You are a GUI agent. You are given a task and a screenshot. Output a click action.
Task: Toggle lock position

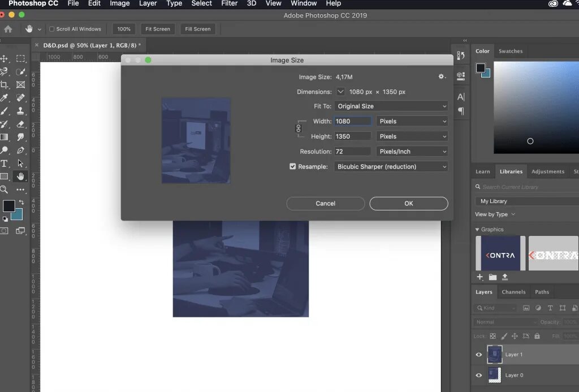pyautogui.click(x=515, y=336)
